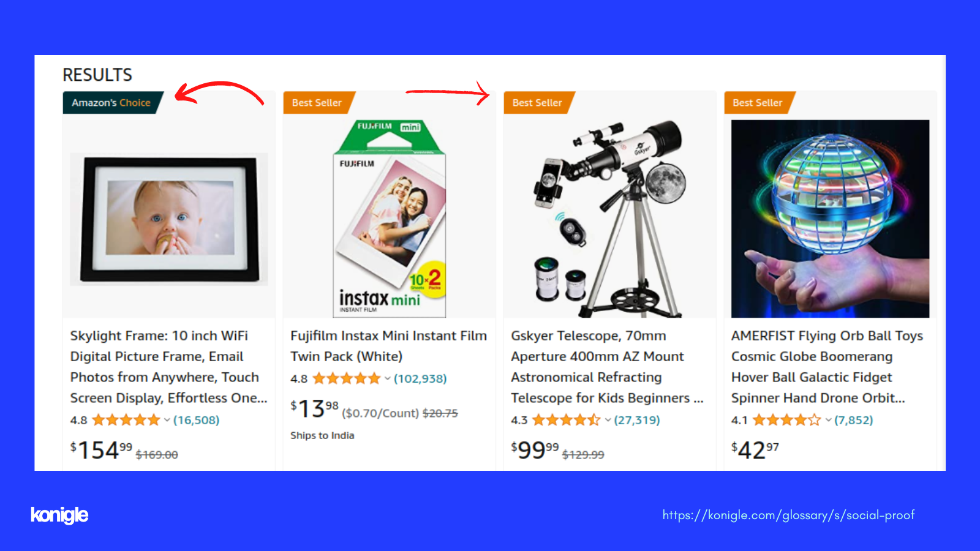Expand rating chevron next to AMERFIST orb stars

click(x=828, y=421)
